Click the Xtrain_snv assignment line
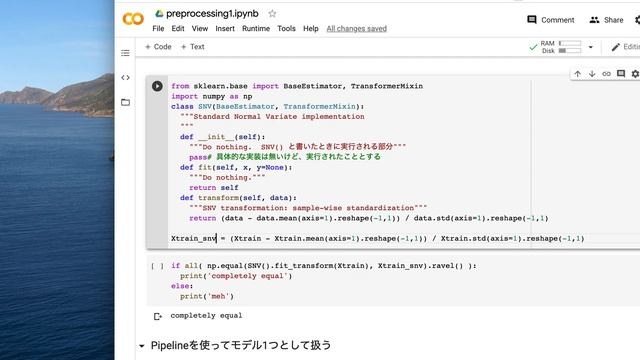 coord(378,238)
